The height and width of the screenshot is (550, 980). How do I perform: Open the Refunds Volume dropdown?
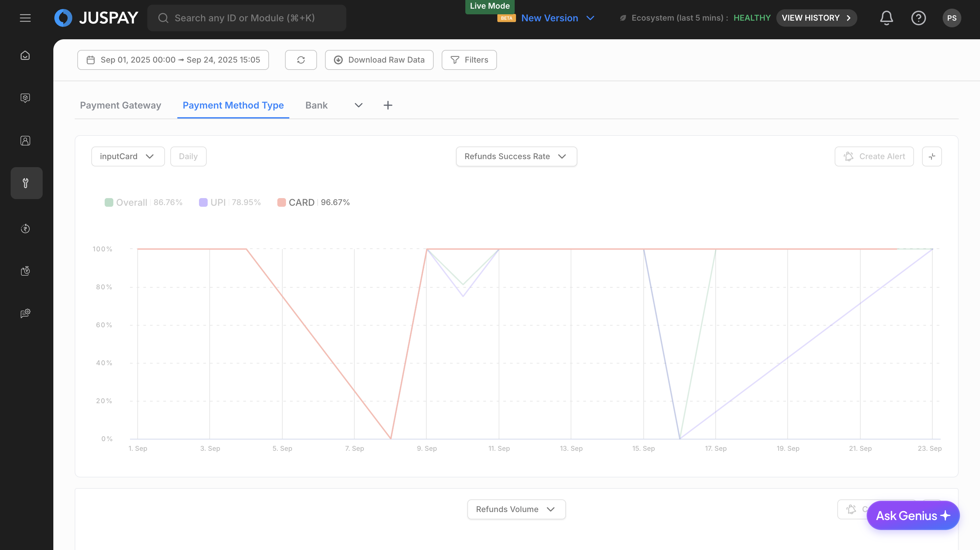[516, 509]
